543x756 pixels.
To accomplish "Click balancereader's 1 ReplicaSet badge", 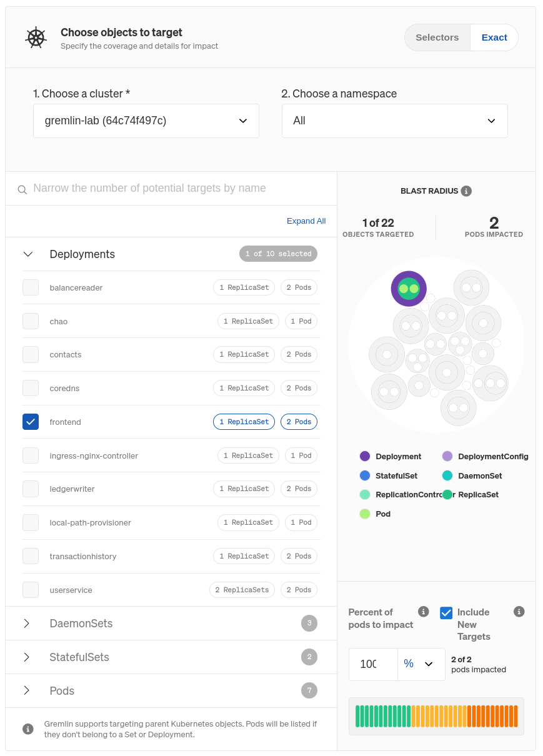I will tap(244, 287).
